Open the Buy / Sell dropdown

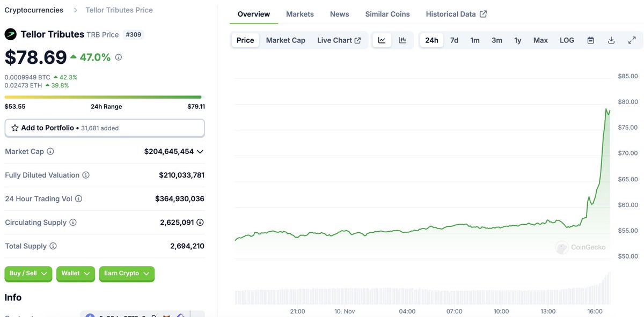28,274
